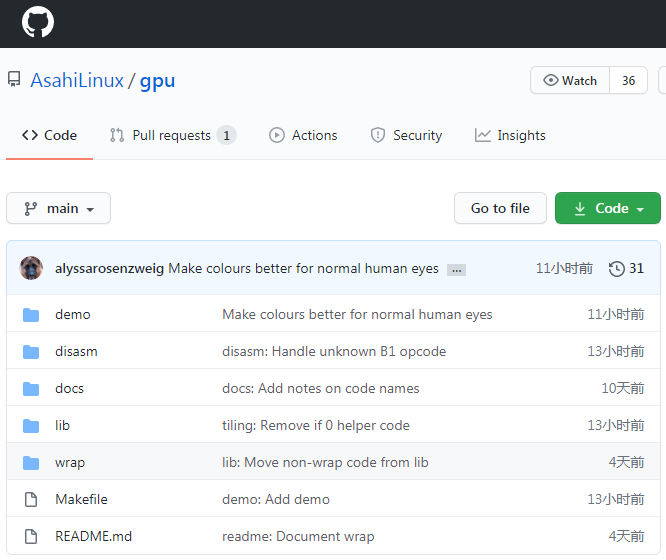Click the eye icon in Watch button
Image resolution: width=666 pixels, height=560 pixels.
point(551,80)
